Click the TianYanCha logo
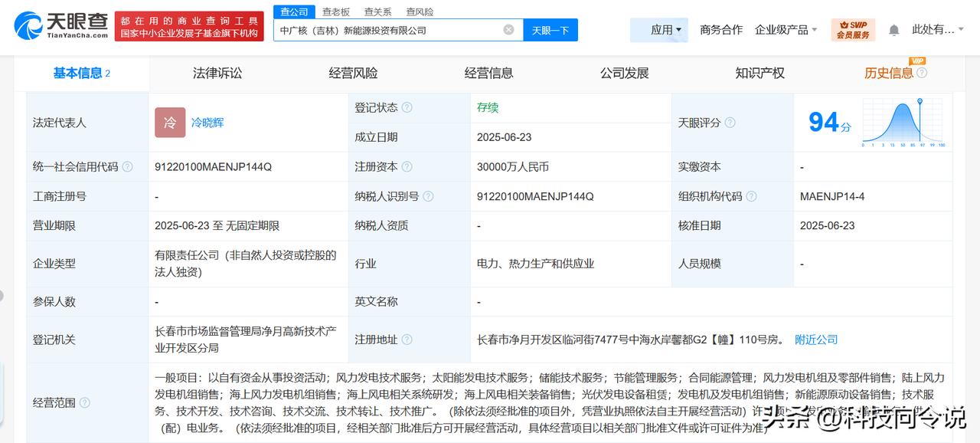Image resolution: width=980 pixels, height=443 pixels. tap(60, 26)
